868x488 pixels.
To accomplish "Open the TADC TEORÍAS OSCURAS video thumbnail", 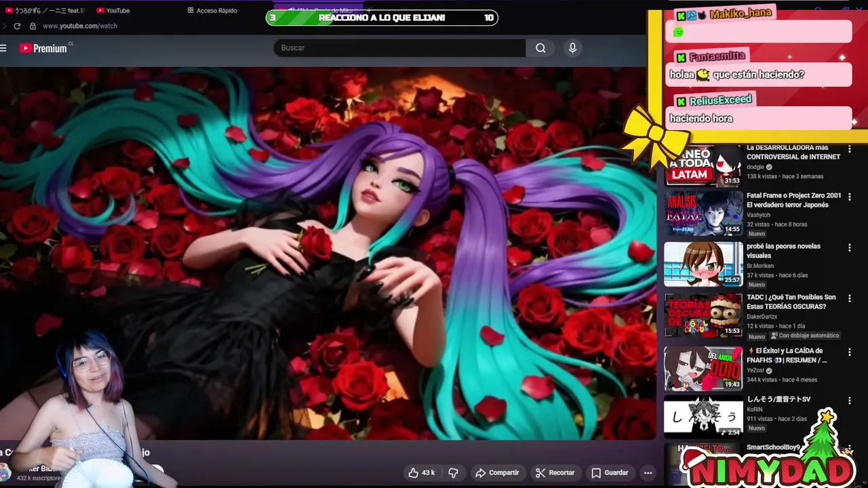I will tap(703, 314).
